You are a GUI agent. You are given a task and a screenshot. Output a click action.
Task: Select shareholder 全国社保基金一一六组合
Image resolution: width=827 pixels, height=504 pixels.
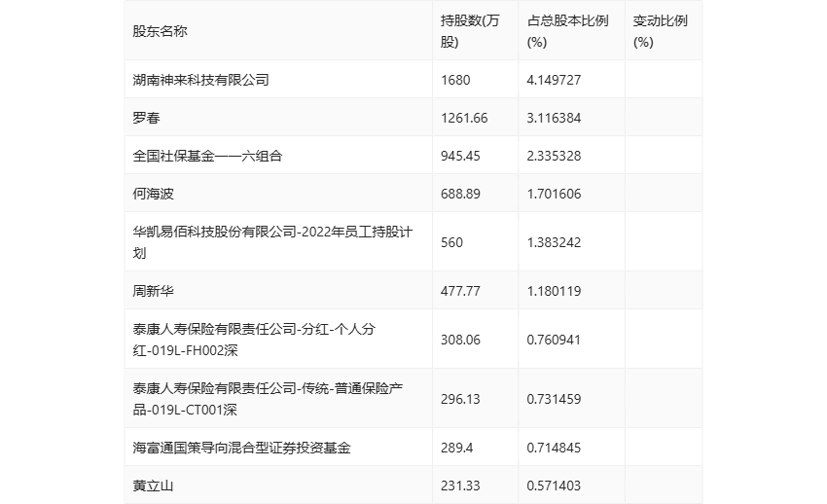click(x=208, y=156)
